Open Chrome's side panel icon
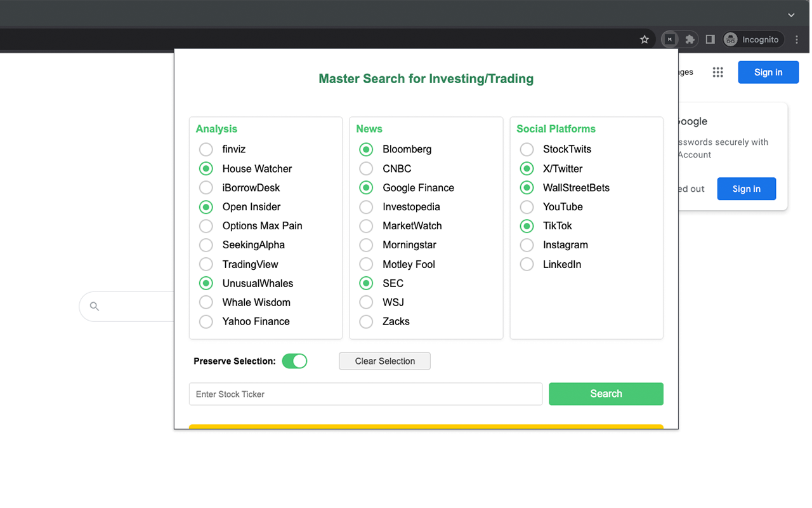Viewport: 812px width, 508px height. [x=710, y=39]
